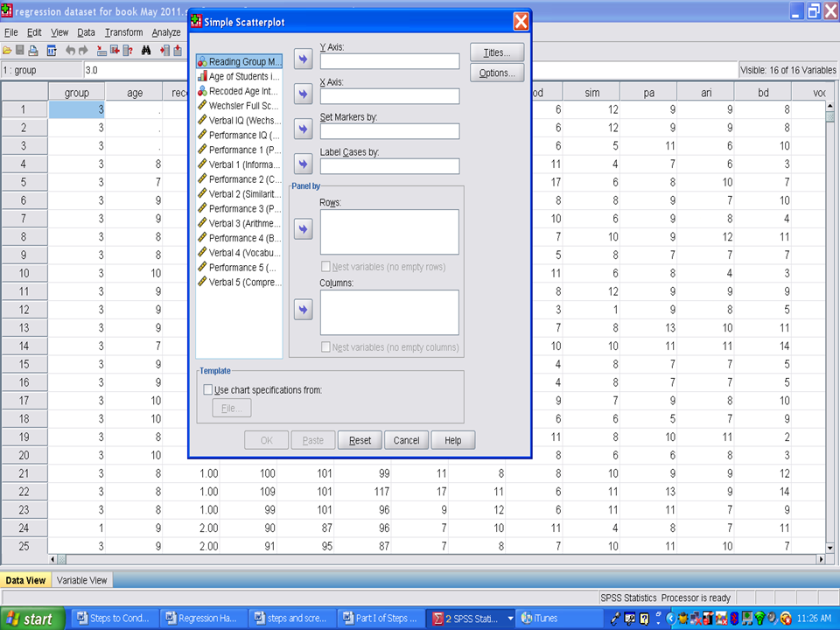Screen dimensions: 840x630
Task: Click the Open folder toolbar icon
Action: pos(7,51)
